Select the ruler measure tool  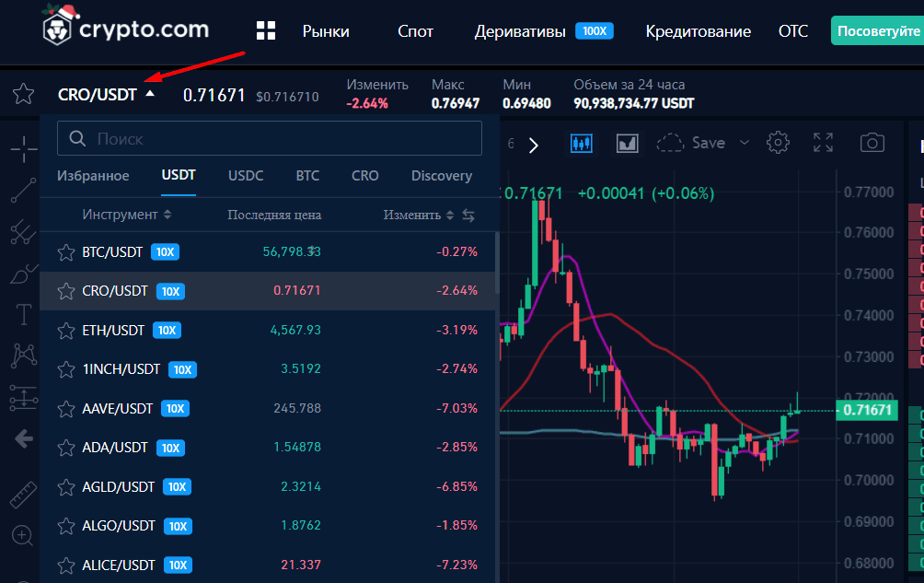[24, 495]
